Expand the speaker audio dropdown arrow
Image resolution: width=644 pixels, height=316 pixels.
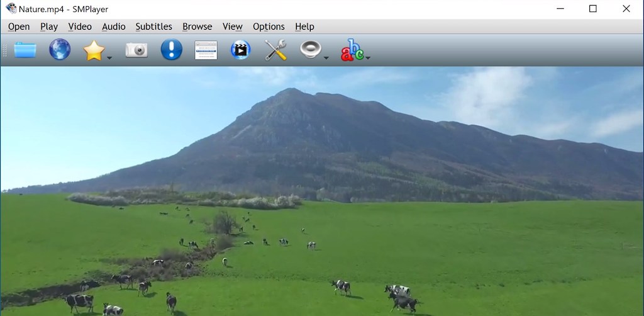326,58
